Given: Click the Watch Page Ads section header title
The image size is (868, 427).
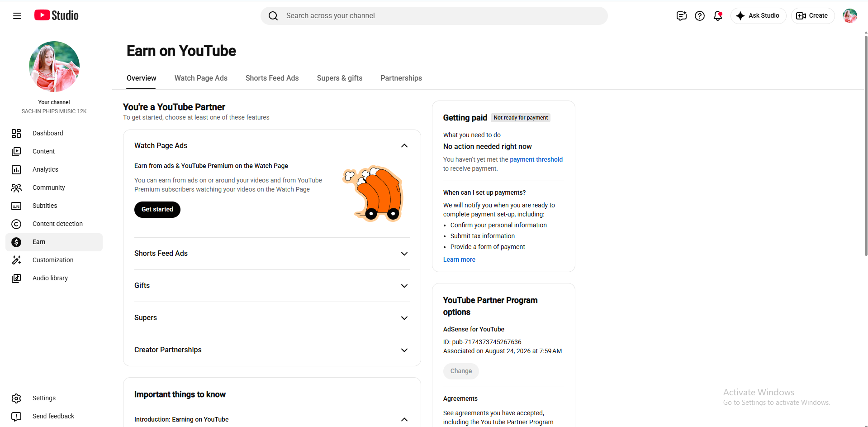Looking at the screenshot, I should pos(161,145).
